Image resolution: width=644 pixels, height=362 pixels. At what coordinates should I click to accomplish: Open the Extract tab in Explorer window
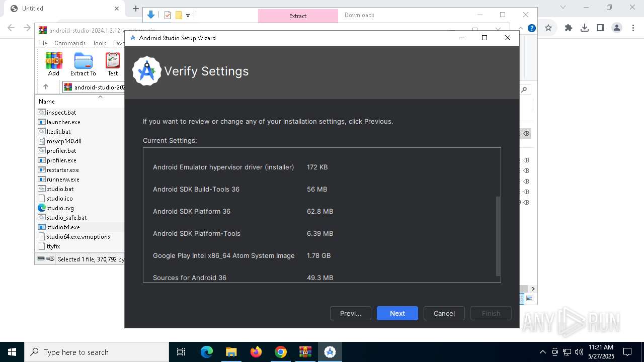coord(298,16)
